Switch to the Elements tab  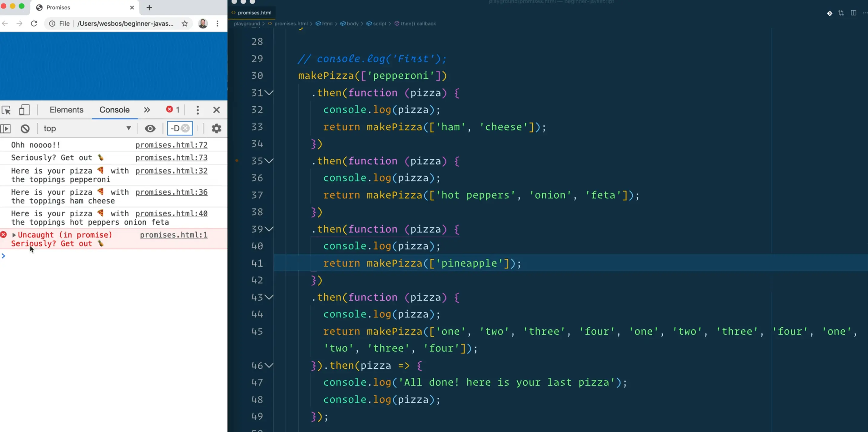tap(66, 110)
